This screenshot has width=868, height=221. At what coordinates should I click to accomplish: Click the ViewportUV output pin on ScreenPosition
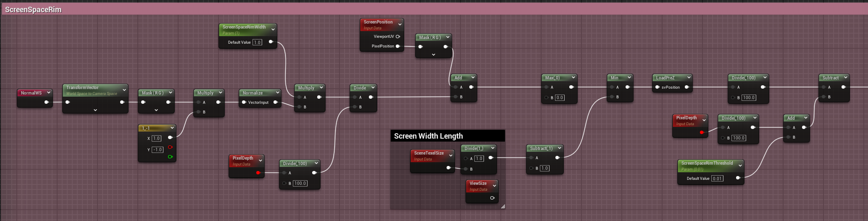point(398,37)
